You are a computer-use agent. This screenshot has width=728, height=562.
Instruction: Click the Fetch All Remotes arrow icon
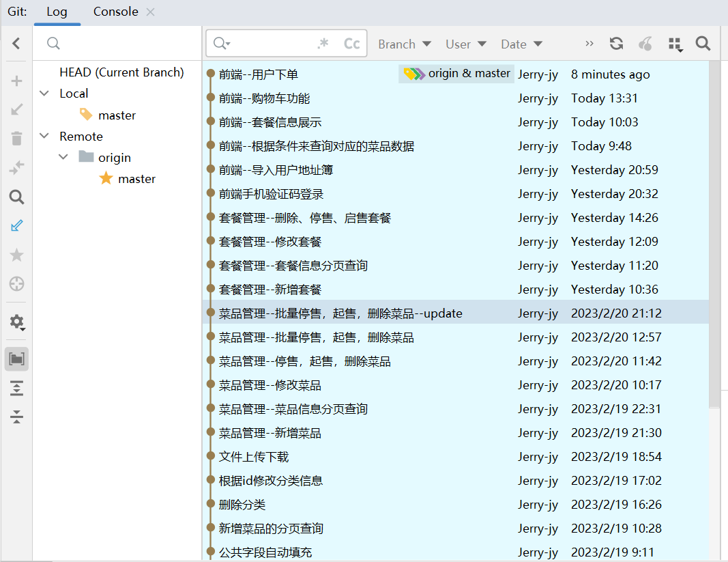point(16,226)
